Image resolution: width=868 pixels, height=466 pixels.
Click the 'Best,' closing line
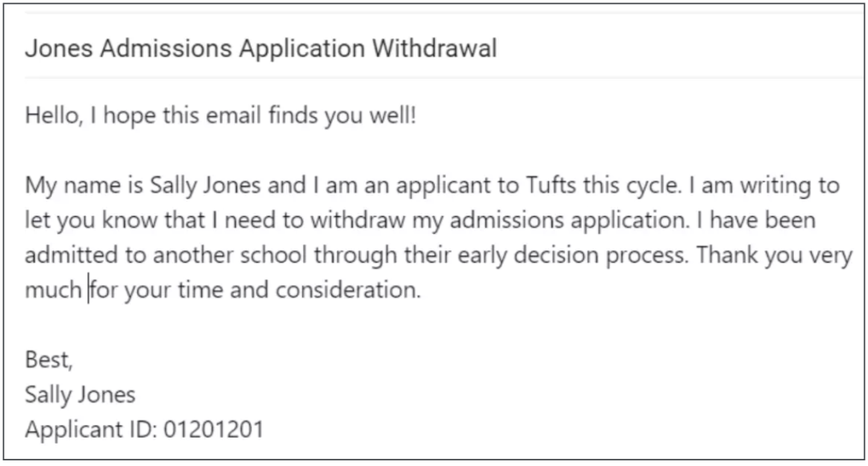49,360
